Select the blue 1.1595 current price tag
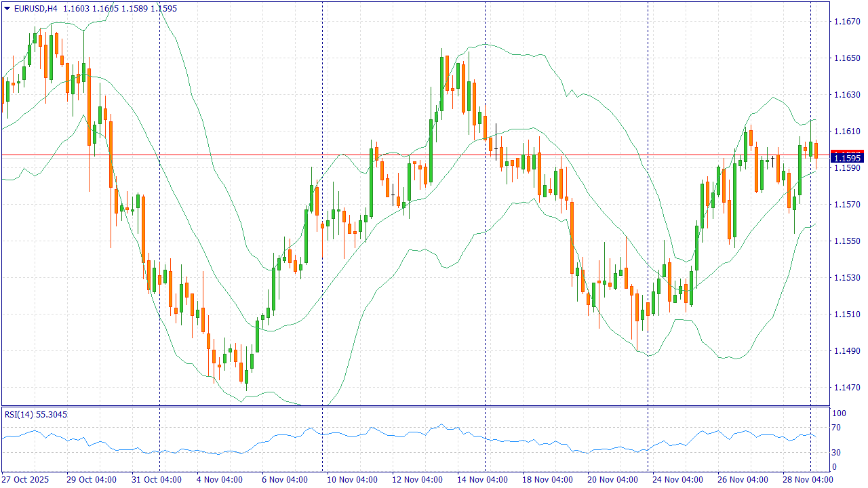The width and height of the screenshot is (868, 488). pyautogui.click(x=847, y=158)
